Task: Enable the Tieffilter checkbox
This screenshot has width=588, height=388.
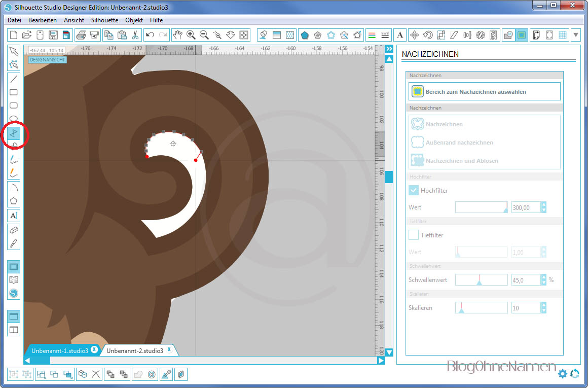Action: [414, 235]
